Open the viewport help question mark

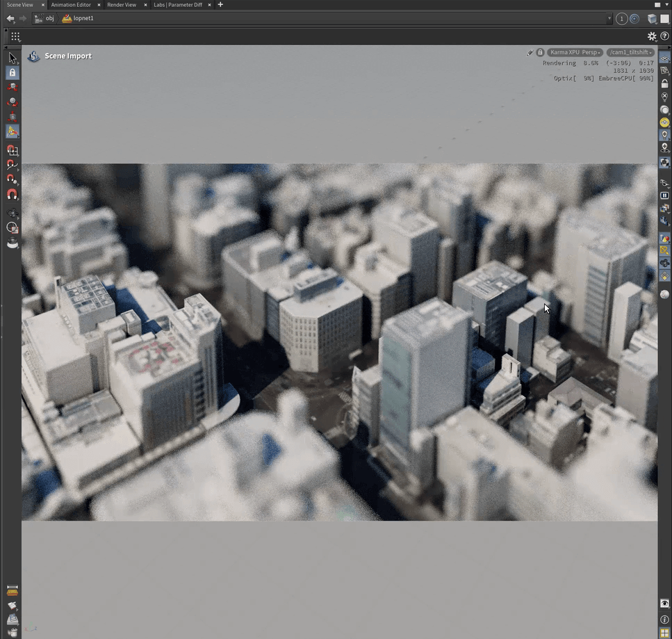664,36
